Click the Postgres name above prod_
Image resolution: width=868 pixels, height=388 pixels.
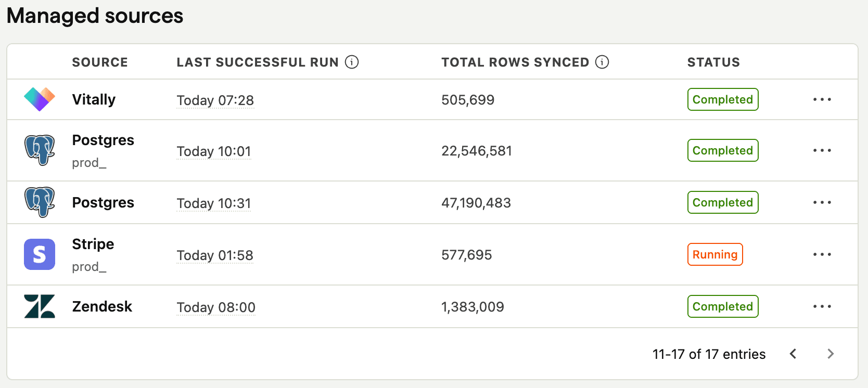coord(103,140)
